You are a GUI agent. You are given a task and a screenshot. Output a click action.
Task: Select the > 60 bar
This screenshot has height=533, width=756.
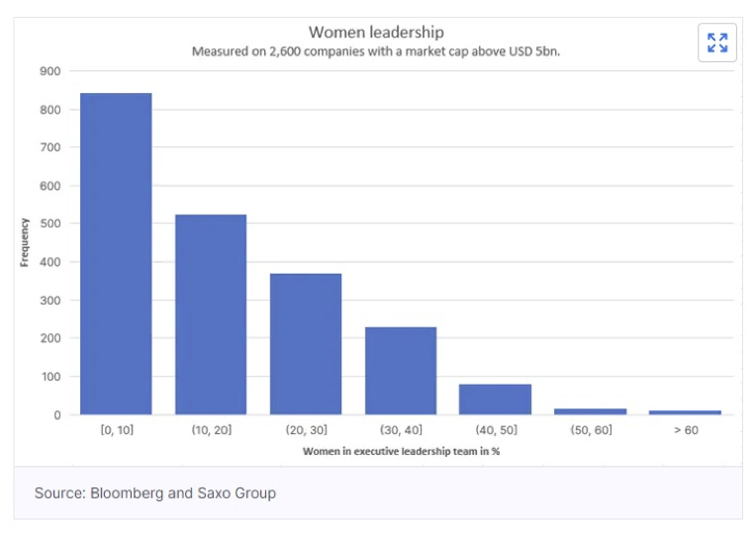click(x=685, y=411)
